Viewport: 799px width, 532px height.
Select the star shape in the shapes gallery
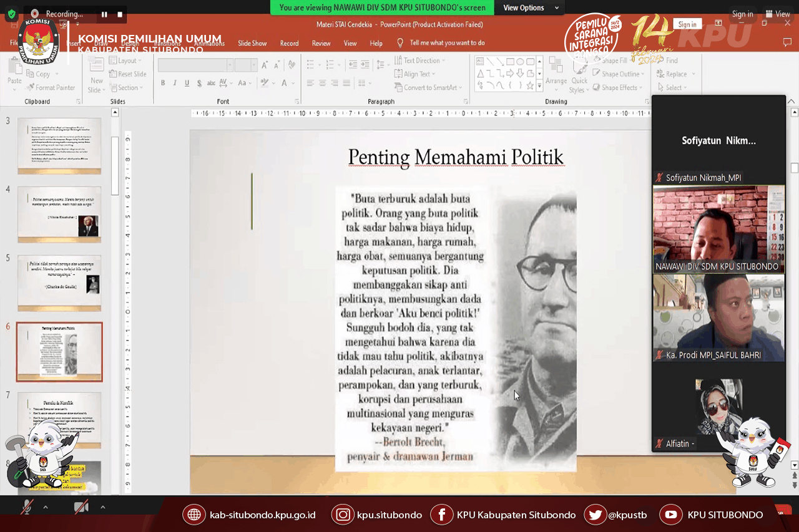[x=530, y=85]
